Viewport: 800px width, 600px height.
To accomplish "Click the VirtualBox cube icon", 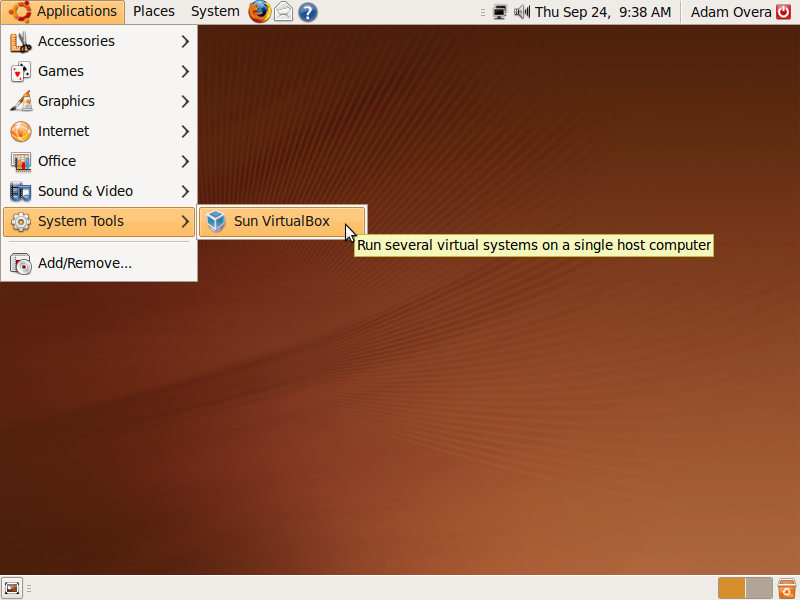I will [216, 221].
